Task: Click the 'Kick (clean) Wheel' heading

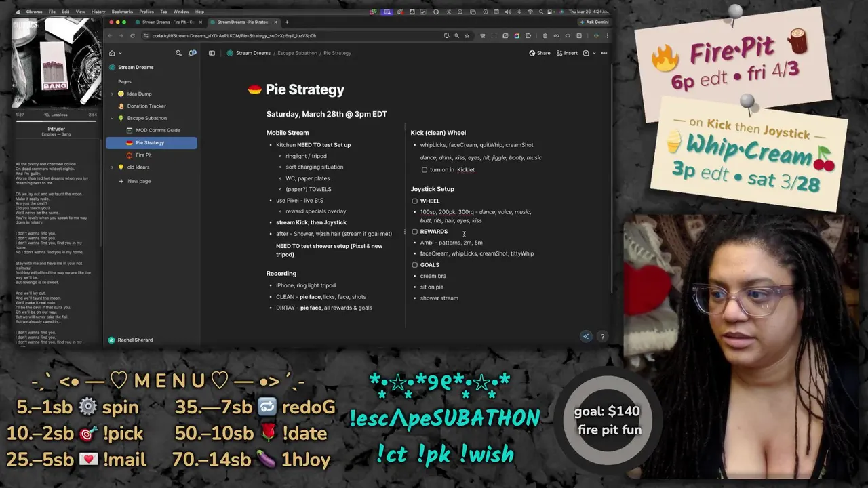Action: (438, 133)
